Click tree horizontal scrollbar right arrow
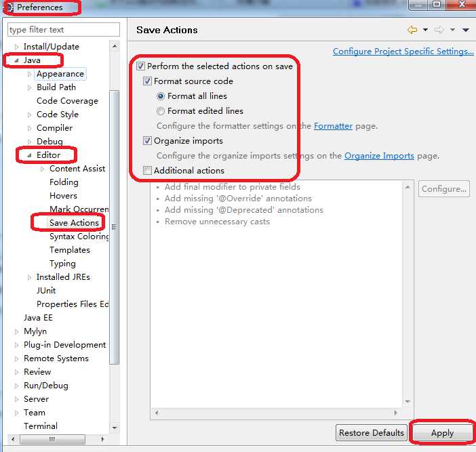 (103, 439)
